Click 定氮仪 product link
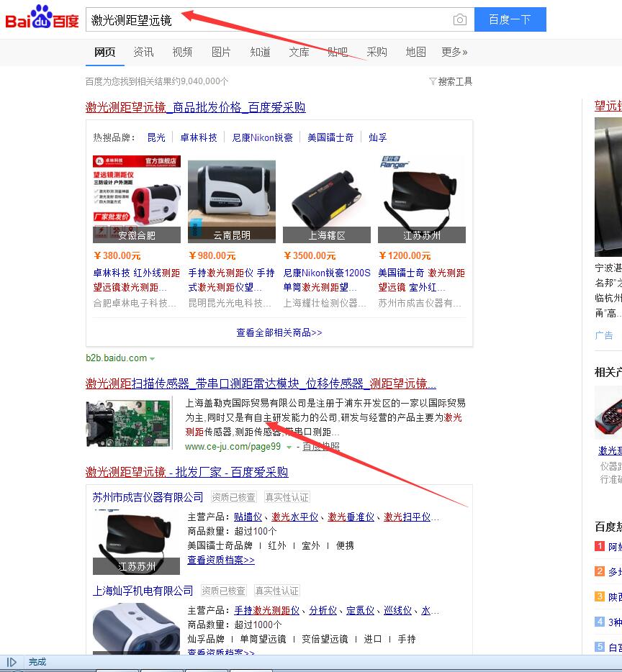The width and height of the screenshot is (622, 672). [361, 611]
